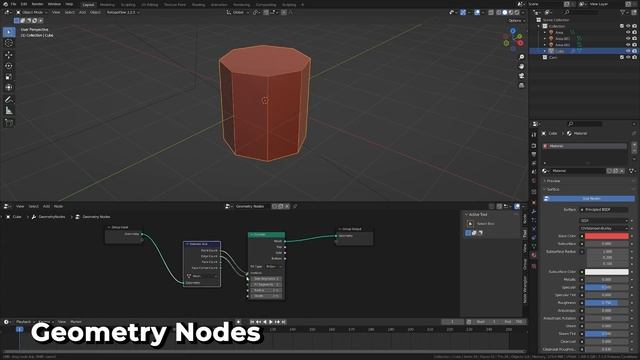This screenshot has width=640, height=360.
Task: Toggle viewport overlays button
Action: [477, 13]
